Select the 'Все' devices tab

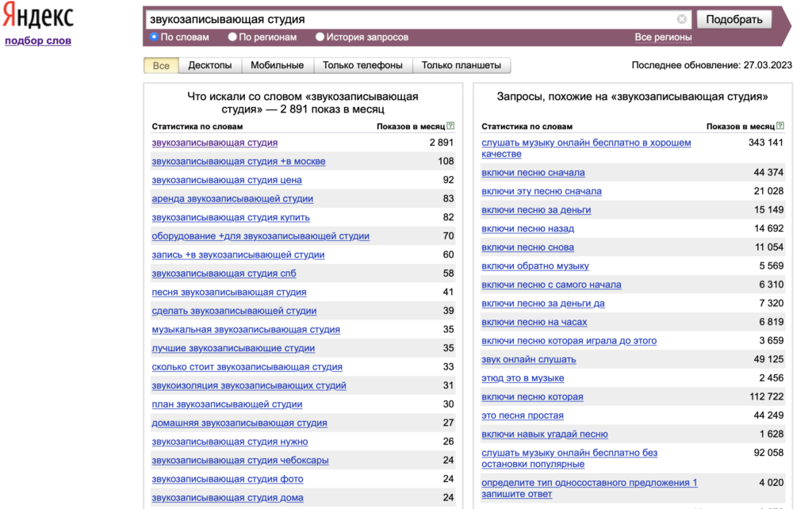tap(161, 65)
